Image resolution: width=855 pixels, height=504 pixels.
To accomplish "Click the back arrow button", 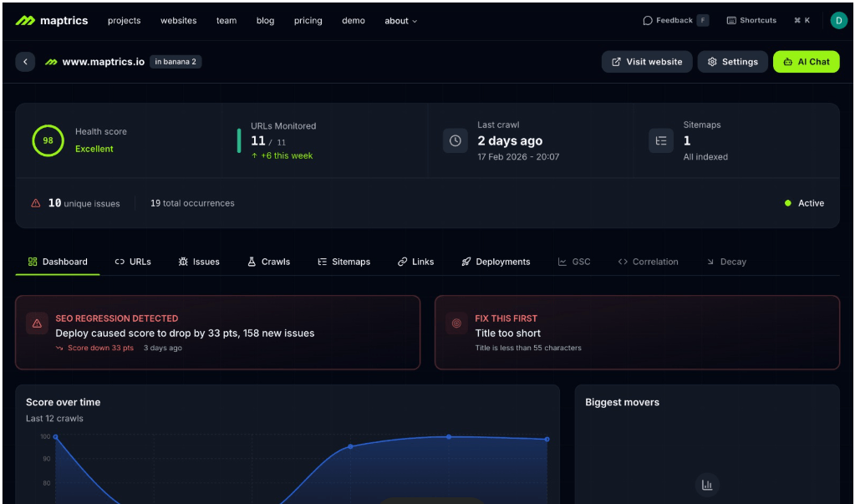I will point(25,62).
